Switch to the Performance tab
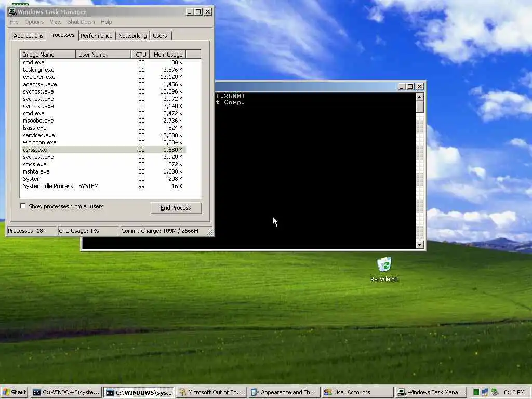Screen dimensions: 532x399 click(96, 36)
